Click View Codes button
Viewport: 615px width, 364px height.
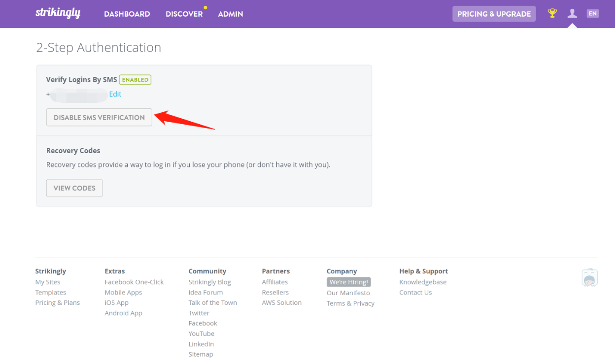[x=74, y=188]
